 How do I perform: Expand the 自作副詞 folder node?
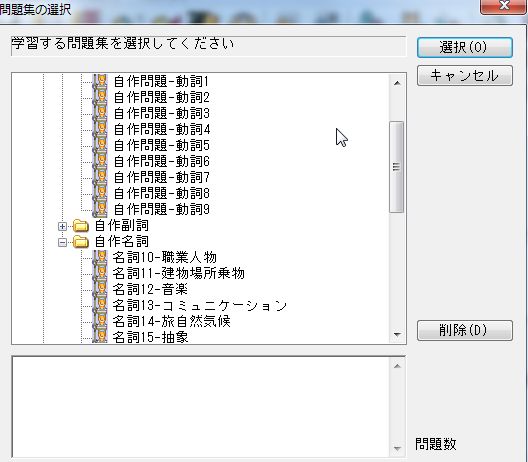[62, 226]
